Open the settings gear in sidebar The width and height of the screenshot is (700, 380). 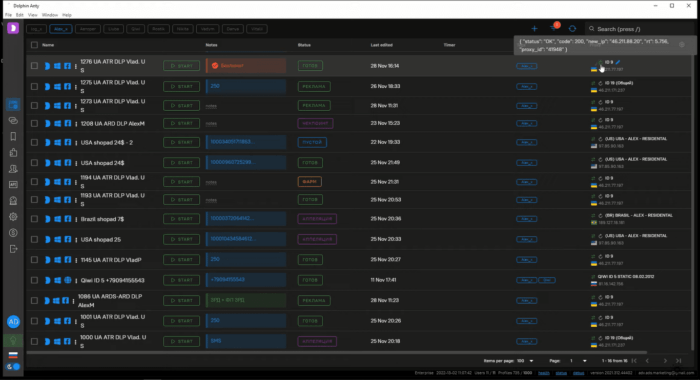click(13, 217)
